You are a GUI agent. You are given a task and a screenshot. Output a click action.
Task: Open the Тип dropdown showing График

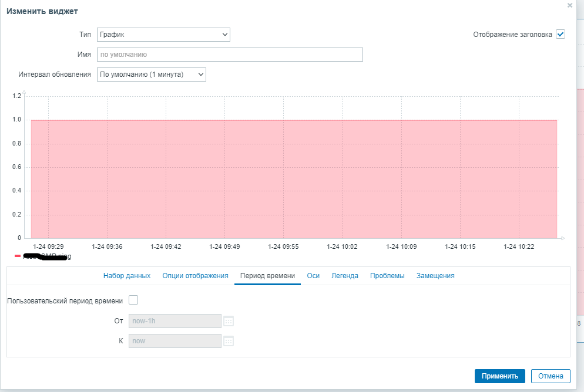(x=163, y=35)
